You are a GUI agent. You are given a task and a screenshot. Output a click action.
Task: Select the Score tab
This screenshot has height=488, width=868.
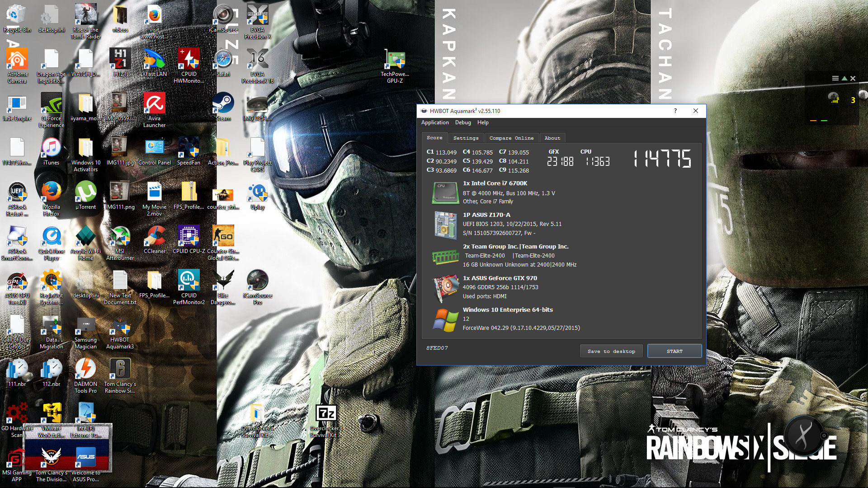[x=434, y=137]
